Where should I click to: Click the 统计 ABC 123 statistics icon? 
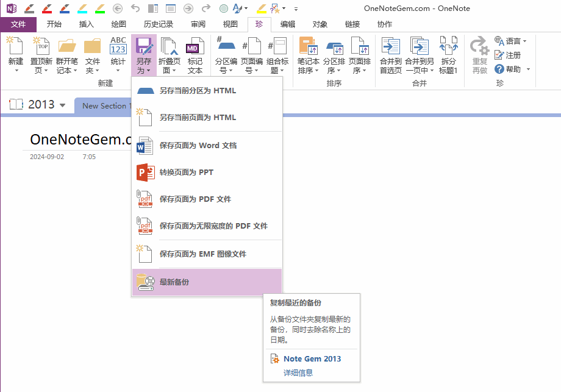pyautogui.click(x=118, y=46)
